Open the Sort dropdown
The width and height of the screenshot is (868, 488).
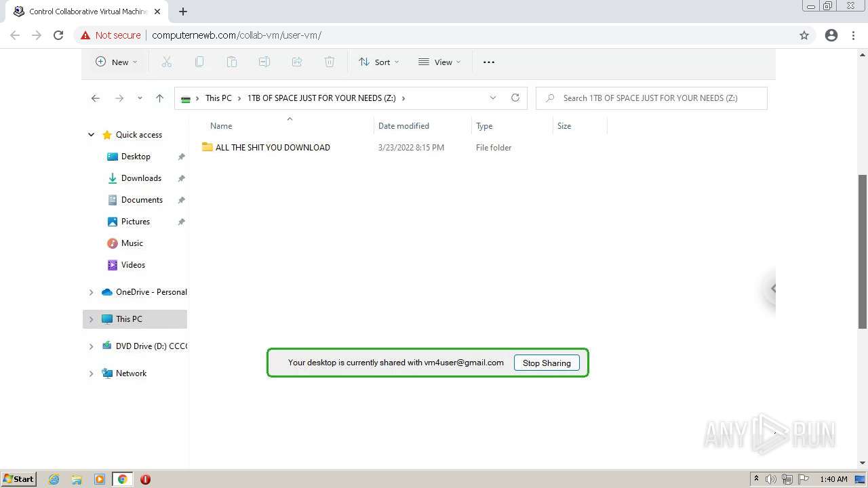coord(379,62)
